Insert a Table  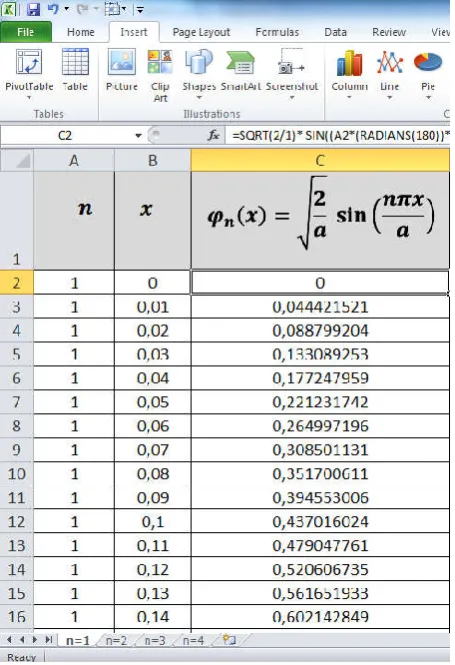[x=75, y=70]
